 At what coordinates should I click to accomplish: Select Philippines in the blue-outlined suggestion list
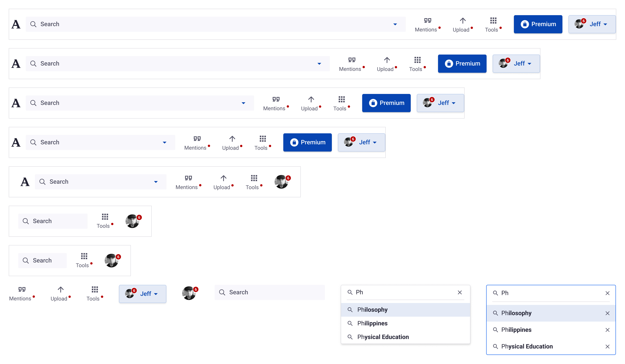[x=516, y=330]
